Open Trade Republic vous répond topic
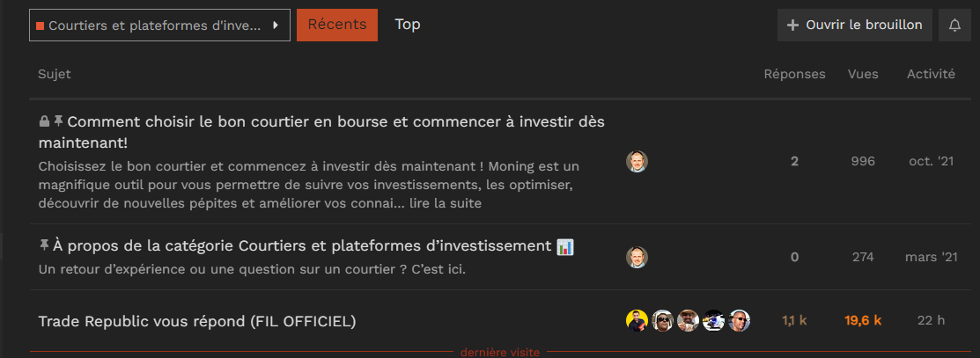 (x=197, y=321)
